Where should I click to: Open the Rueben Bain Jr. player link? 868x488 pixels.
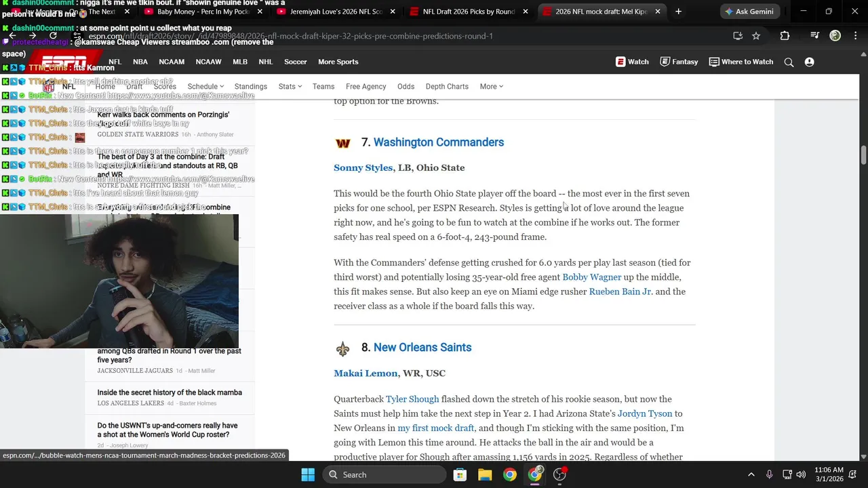(x=620, y=291)
